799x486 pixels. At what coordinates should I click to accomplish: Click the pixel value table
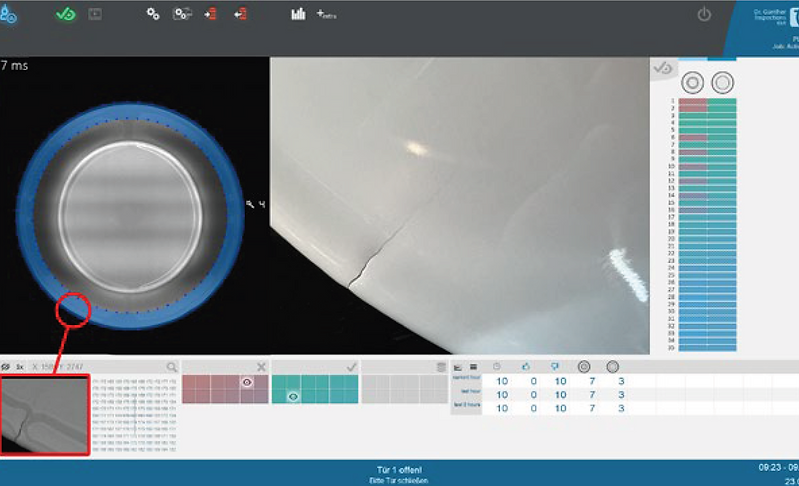coord(135,415)
